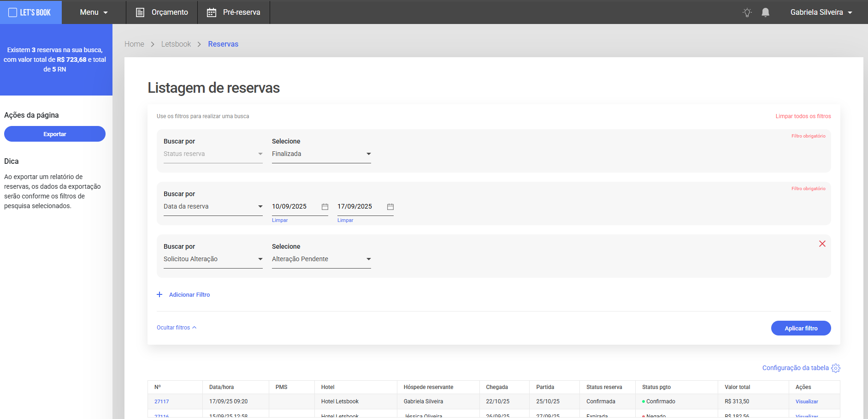This screenshot has width=868, height=419.
Task: Click Limpar todos os filtros
Action: point(803,116)
